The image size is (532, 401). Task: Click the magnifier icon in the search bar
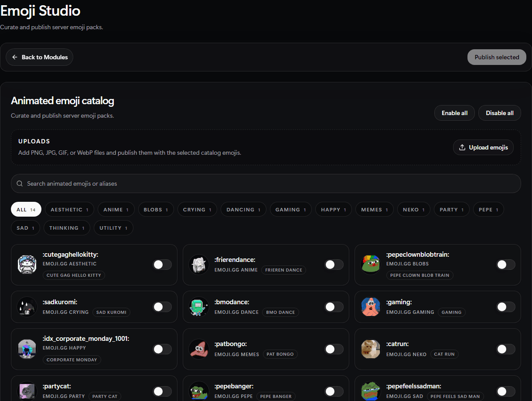(20, 184)
